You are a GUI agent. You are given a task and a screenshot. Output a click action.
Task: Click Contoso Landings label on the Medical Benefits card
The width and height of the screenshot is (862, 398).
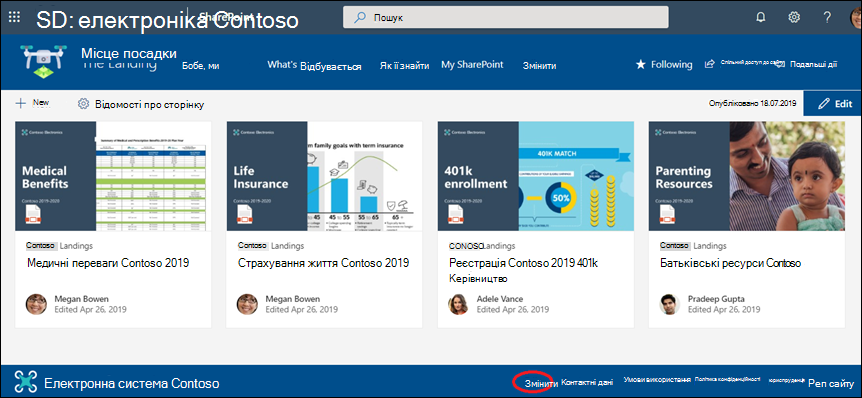tap(59, 246)
